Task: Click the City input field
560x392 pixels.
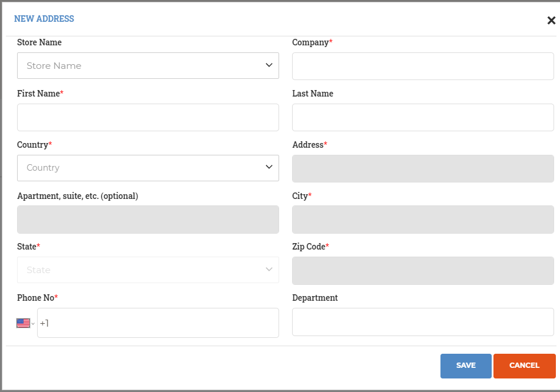Action: click(x=423, y=220)
